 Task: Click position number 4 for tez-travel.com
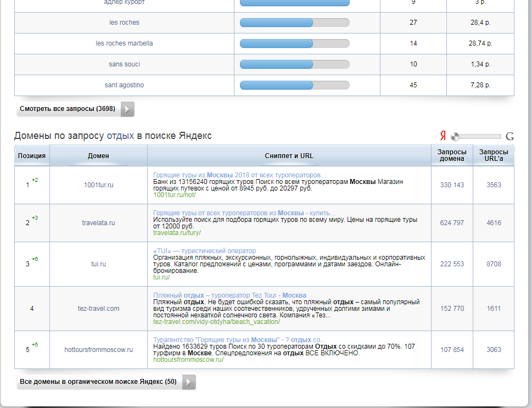tap(32, 309)
